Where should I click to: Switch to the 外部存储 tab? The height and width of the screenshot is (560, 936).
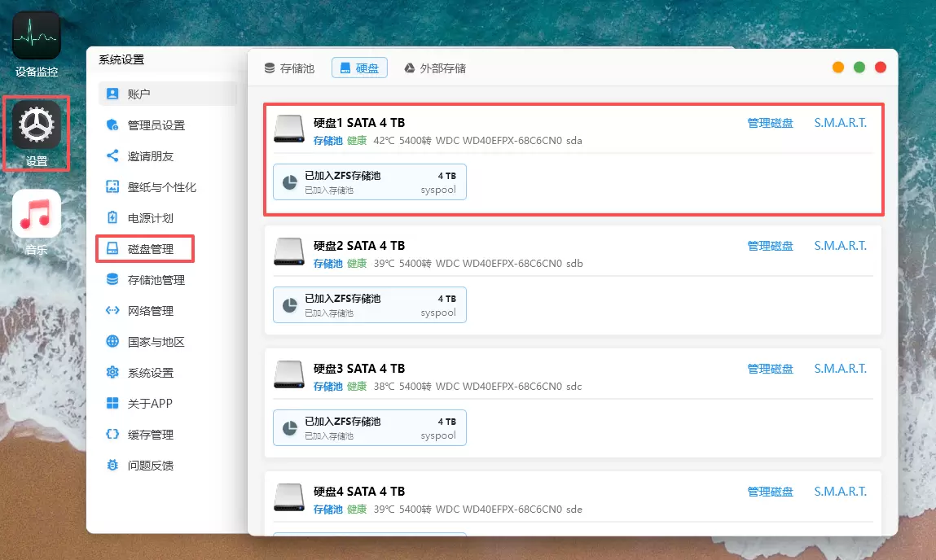[435, 68]
